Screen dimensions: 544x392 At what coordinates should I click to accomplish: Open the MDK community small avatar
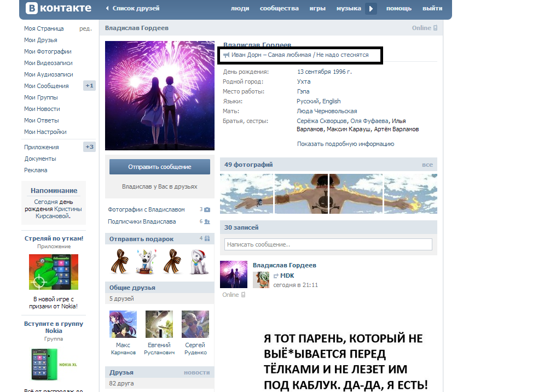(261, 280)
